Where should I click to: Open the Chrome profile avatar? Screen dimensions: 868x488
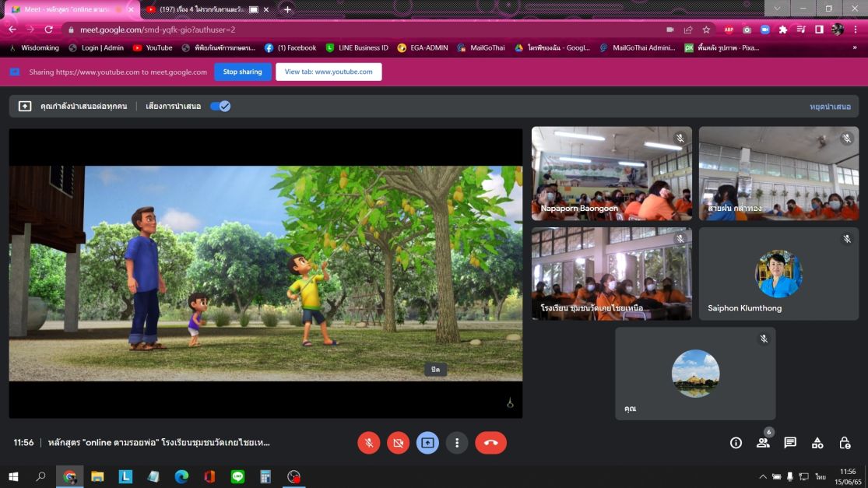point(838,30)
